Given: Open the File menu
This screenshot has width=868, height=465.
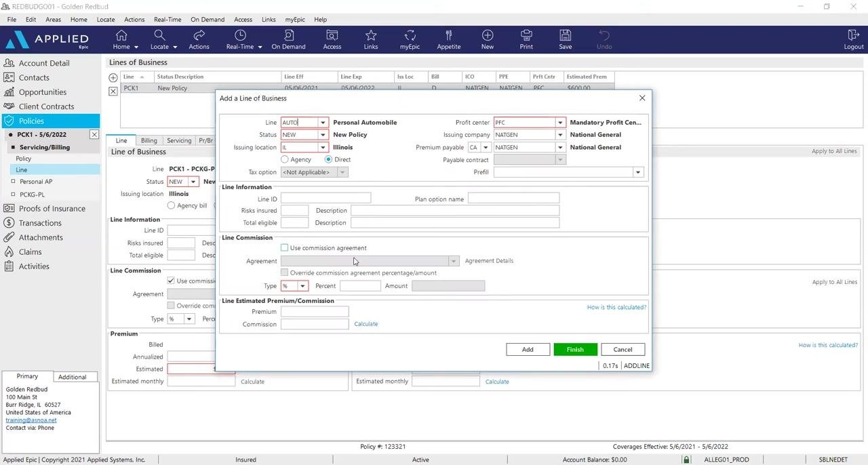Looking at the screenshot, I should [12, 20].
